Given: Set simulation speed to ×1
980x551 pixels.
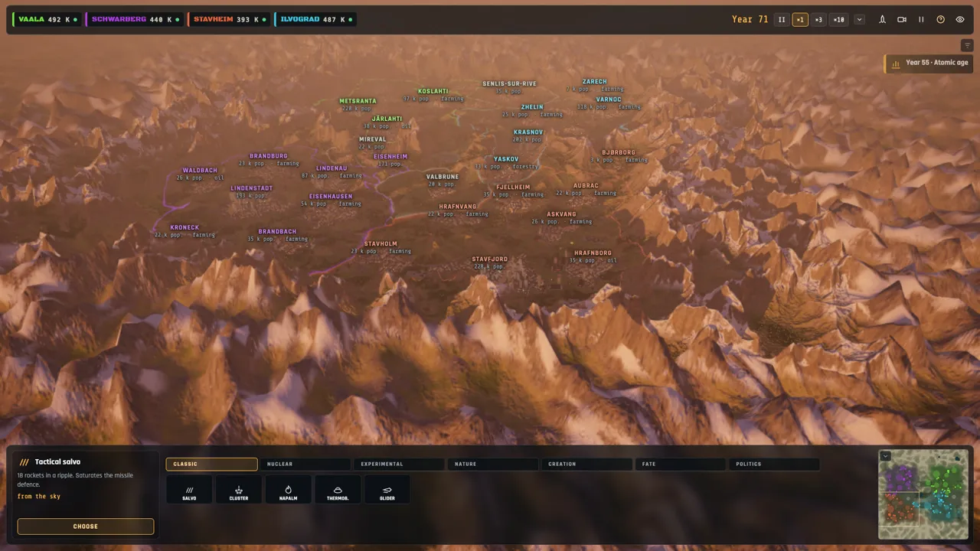Looking at the screenshot, I should (800, 20).
